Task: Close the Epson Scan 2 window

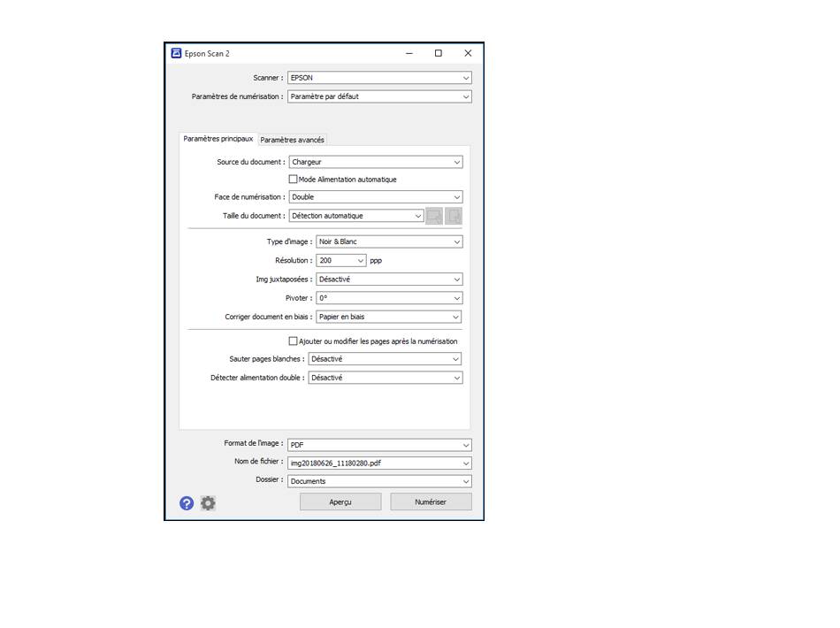Action: pyautogui.click(x=468, y=53)
